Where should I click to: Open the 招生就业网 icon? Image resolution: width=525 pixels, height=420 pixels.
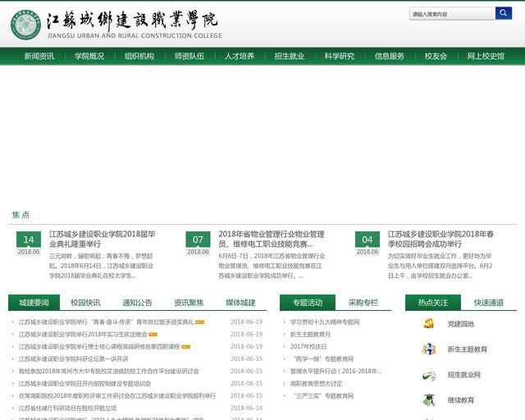(x=428, y=375)
